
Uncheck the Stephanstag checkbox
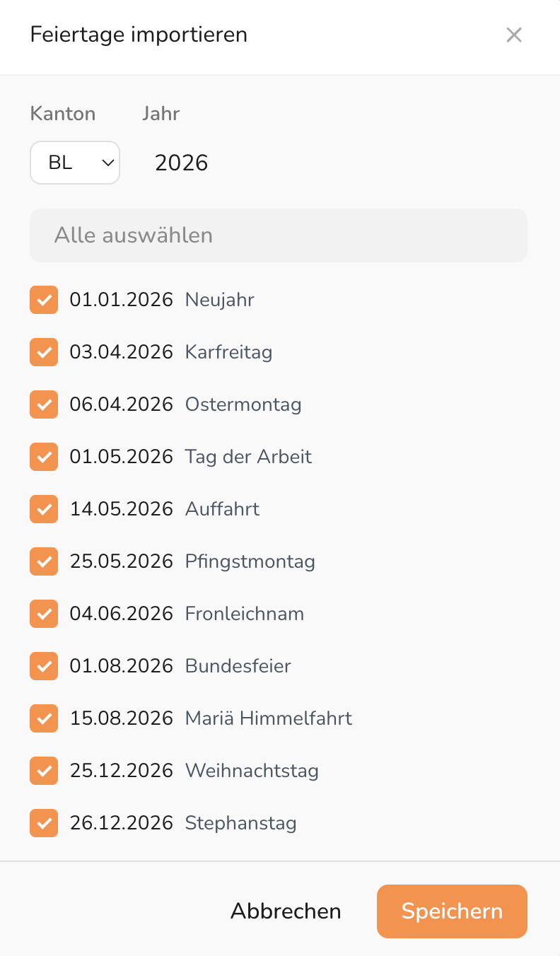coord(44,823)
